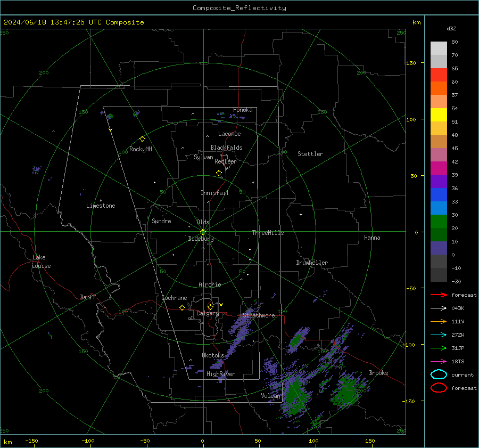This screenshot has width=479, height=448.
Task: Click the Banff label on map
Action: coord(88,297)
